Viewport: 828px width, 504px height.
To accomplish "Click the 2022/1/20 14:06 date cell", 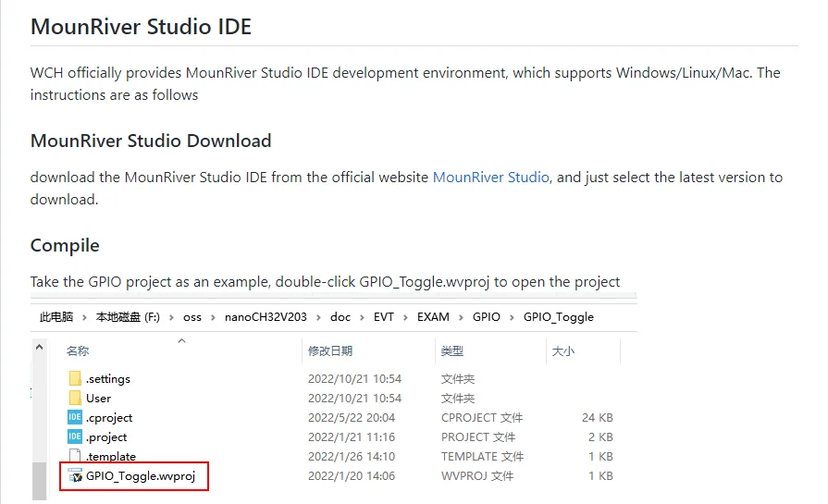I will tap(352, 476).
